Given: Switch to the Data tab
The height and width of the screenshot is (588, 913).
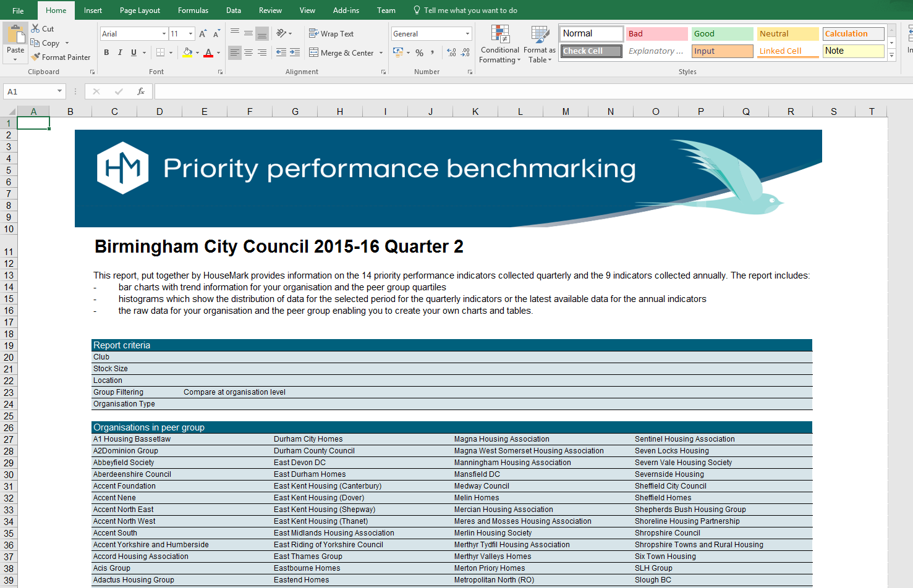Looking at the screenshot, I should click(234, 10).
